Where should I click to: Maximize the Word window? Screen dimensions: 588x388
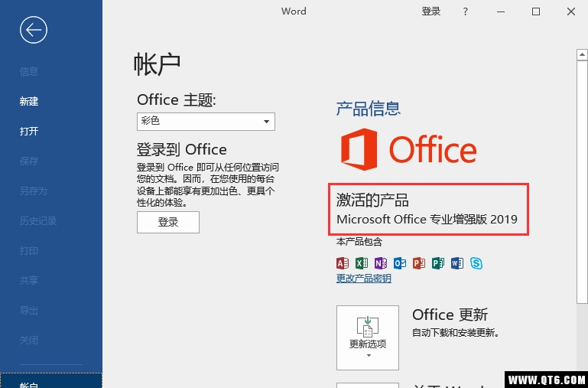coord(536,11)
